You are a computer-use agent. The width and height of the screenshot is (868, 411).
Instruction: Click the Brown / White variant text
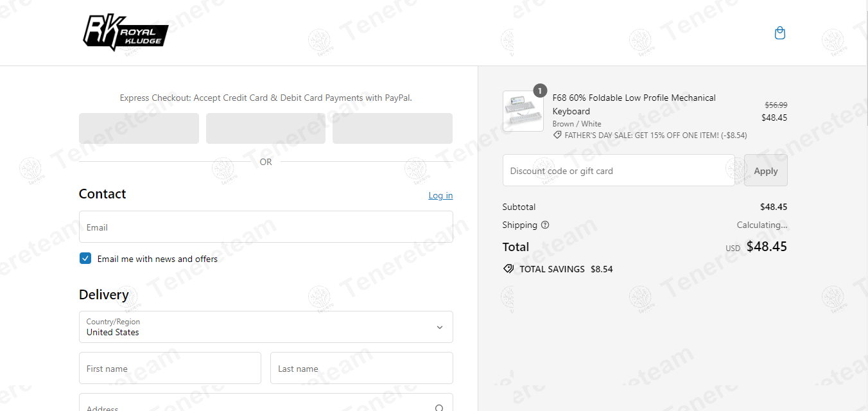click(x=577, y=124)
